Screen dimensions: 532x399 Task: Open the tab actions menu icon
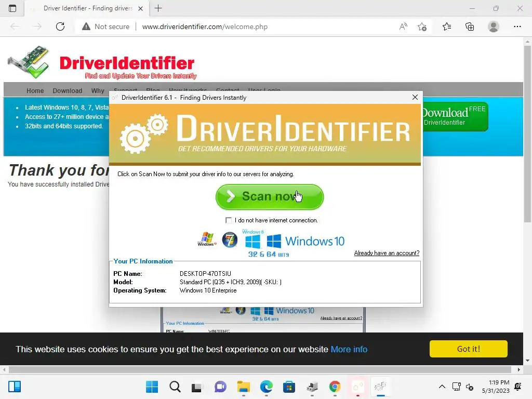coord(12,8)
